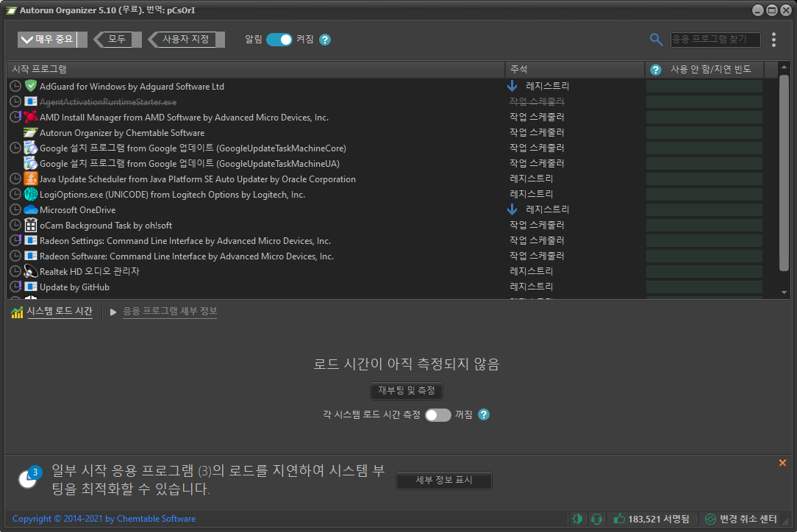The image size is (797, 532).
Task: Dismiss the optimization tip with orange X
Action: [783, 463]
